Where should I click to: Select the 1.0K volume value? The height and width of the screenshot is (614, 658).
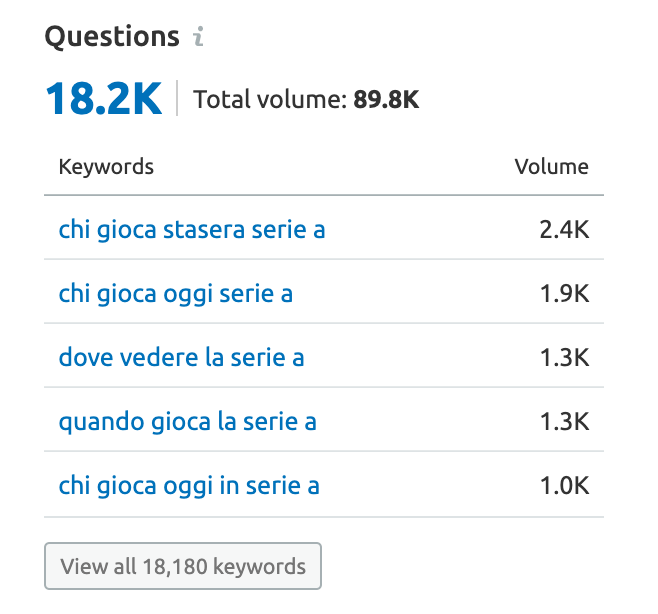[x=564, y=486]
